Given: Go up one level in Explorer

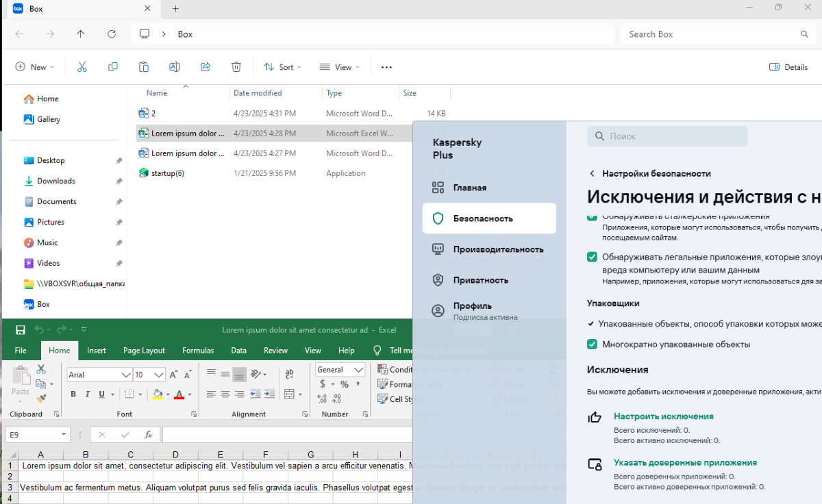Looking at the screenshot, I should click(x=81, y=34).
